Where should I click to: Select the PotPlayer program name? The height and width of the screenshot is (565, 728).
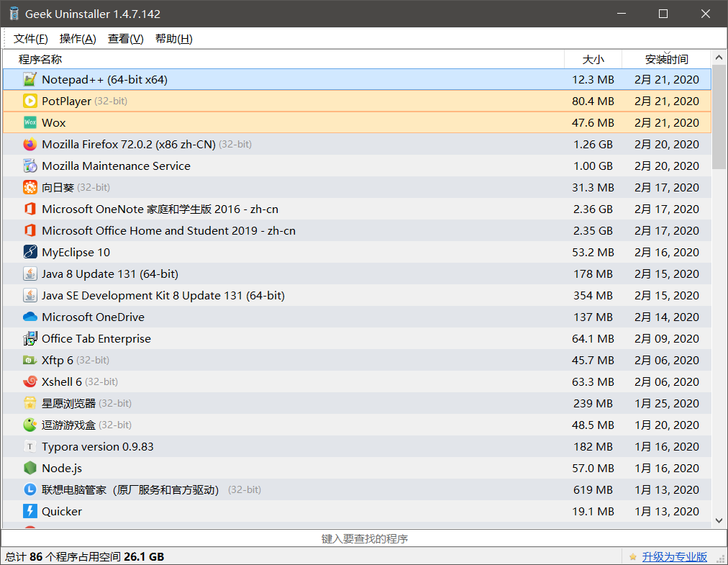[66, 101]
